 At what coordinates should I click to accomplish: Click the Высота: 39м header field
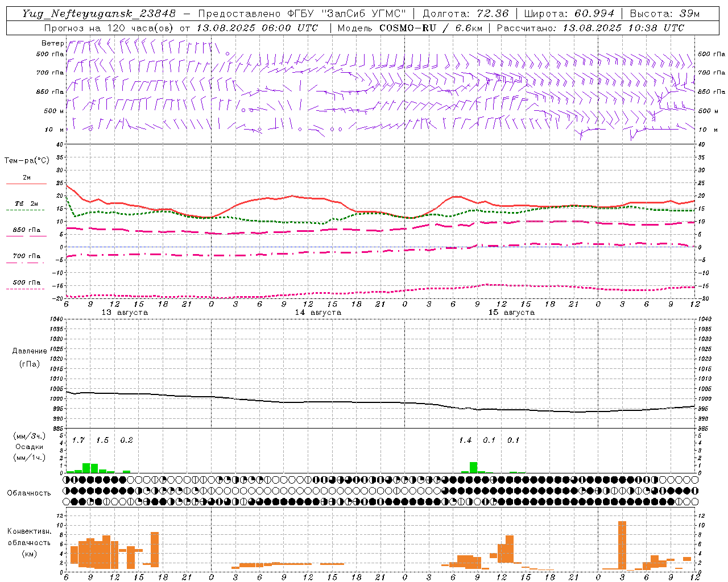pyautogui.click(x=665, y=14)
